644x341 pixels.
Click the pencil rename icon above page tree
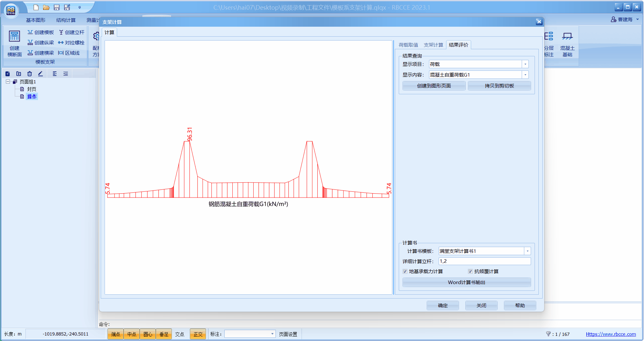[40, 74]
